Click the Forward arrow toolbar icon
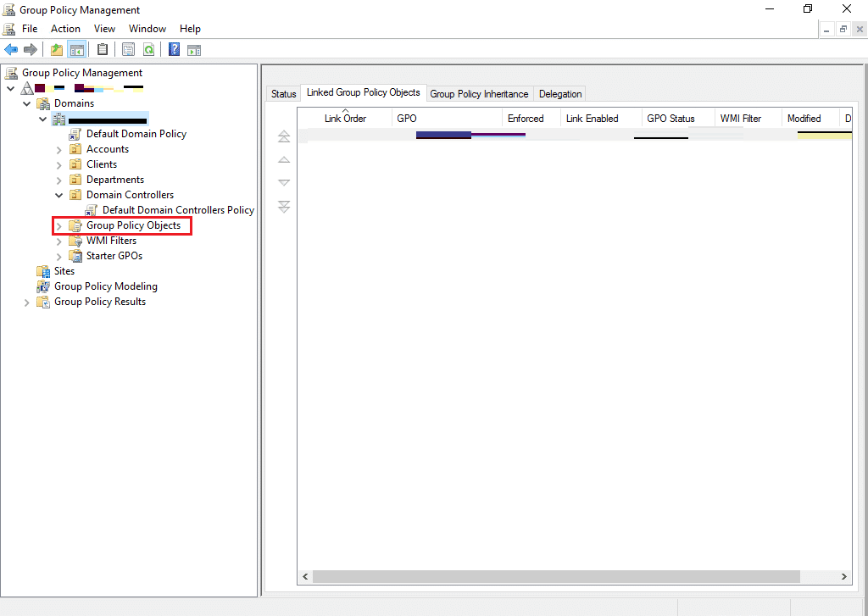Image resolution: width=868 pixels, height=616 pixels. [x=31, y=50]
